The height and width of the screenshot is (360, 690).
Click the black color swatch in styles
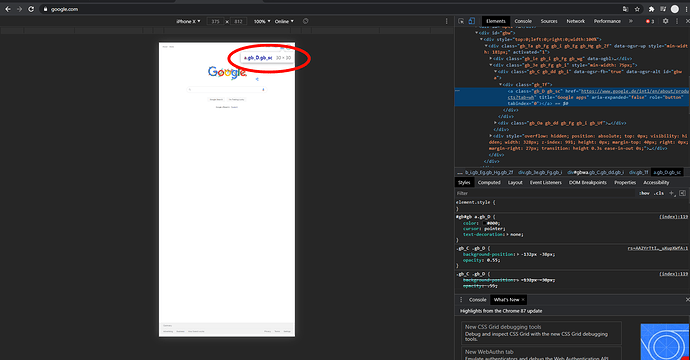click(484, 223)
